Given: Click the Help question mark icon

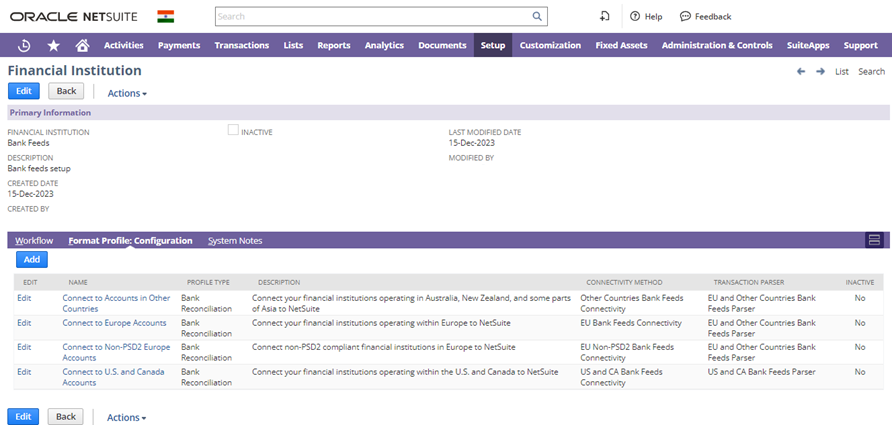Looking at the screenshot, I should (x=635, y=16).
